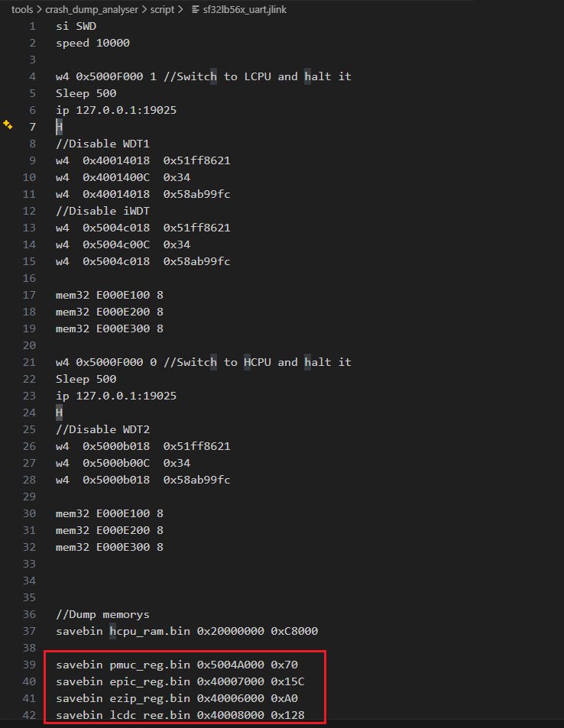Open the script breadcrumb segment
Image resolution: width=564 pixels, height=728 pixels.
pos(162,10)
